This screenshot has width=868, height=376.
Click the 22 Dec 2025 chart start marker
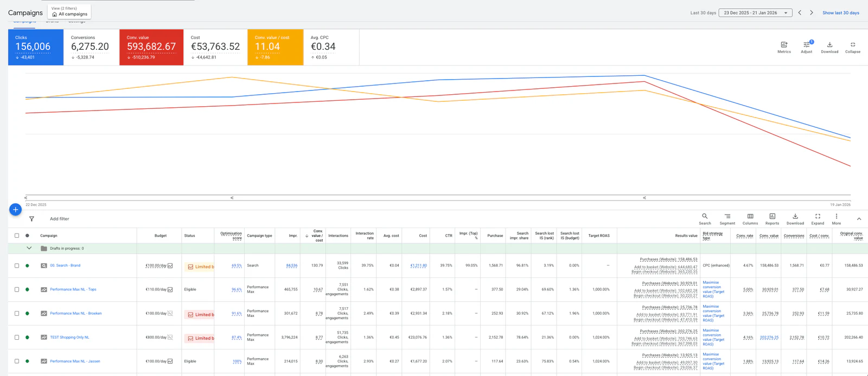(25, 198)
